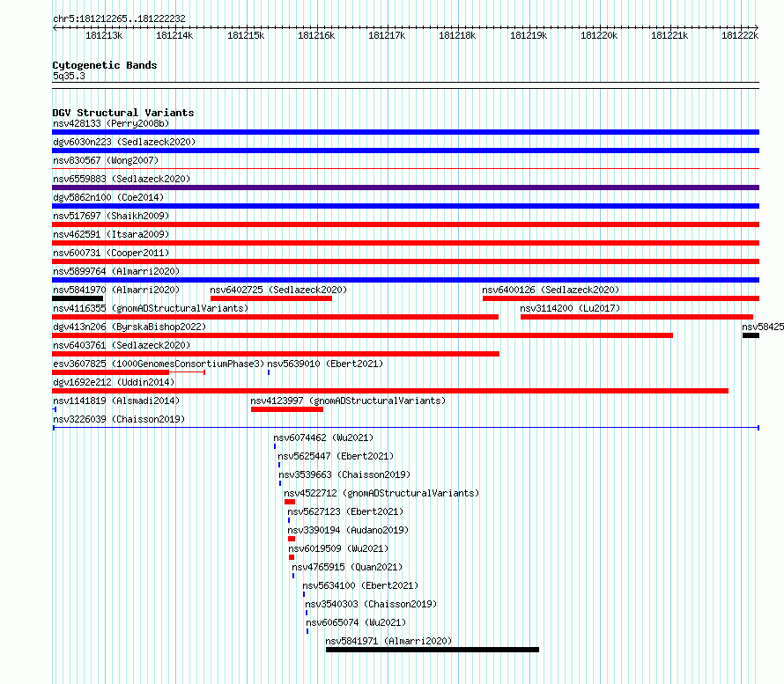The width and height of the screenshot is (784, 684).
Task: Select the nsv3390194 (Audano2019) label
Action: (x=348, y=530)
